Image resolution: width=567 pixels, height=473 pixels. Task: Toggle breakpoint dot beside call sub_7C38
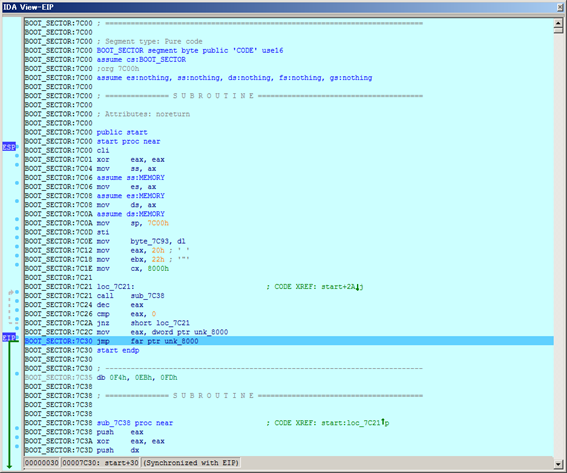17,292
